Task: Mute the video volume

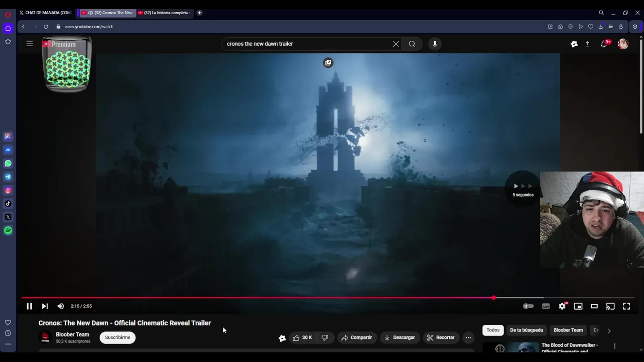Action: point(60,306)
